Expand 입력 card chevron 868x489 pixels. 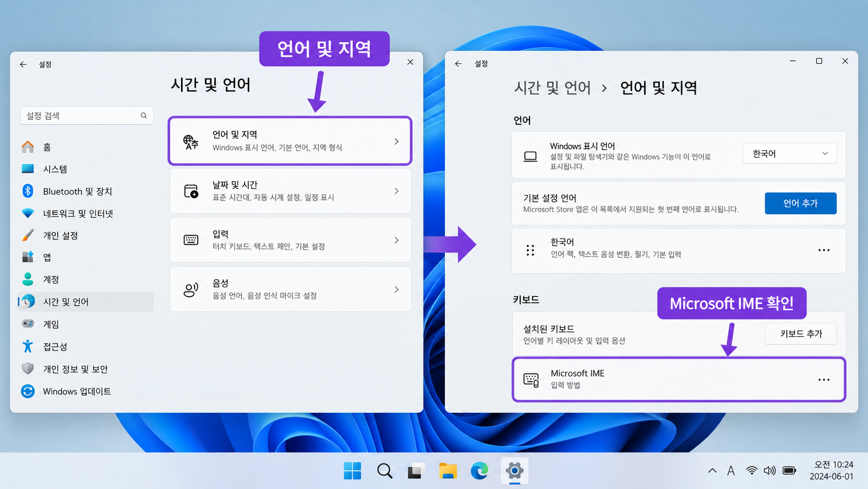[x=397, y=240]
